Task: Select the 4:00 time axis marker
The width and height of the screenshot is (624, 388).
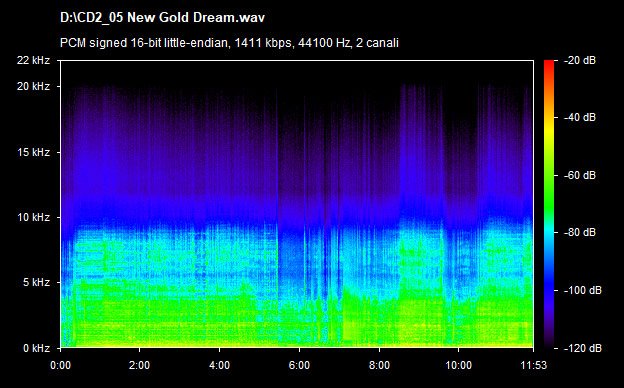Action: click(x=219, y=365)
